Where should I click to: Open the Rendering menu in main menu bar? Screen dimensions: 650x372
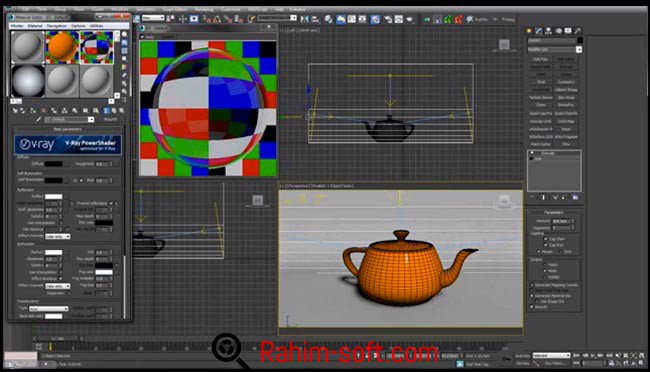(x=204, y=9)
